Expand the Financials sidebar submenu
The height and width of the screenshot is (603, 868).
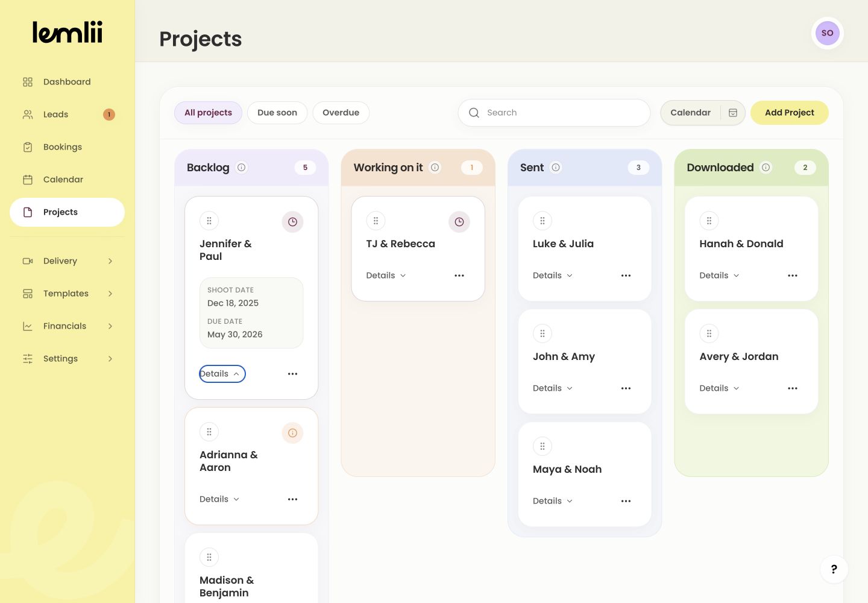[68, 326]
